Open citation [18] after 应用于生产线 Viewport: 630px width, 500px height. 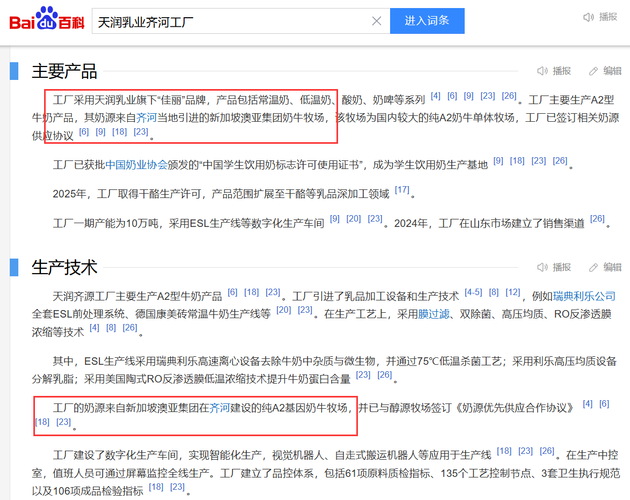coord(504,451)
